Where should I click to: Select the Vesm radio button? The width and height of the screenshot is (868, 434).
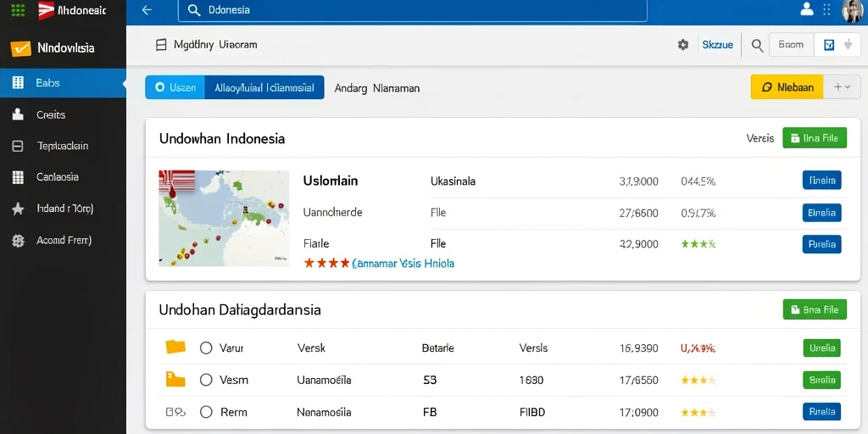206,380
